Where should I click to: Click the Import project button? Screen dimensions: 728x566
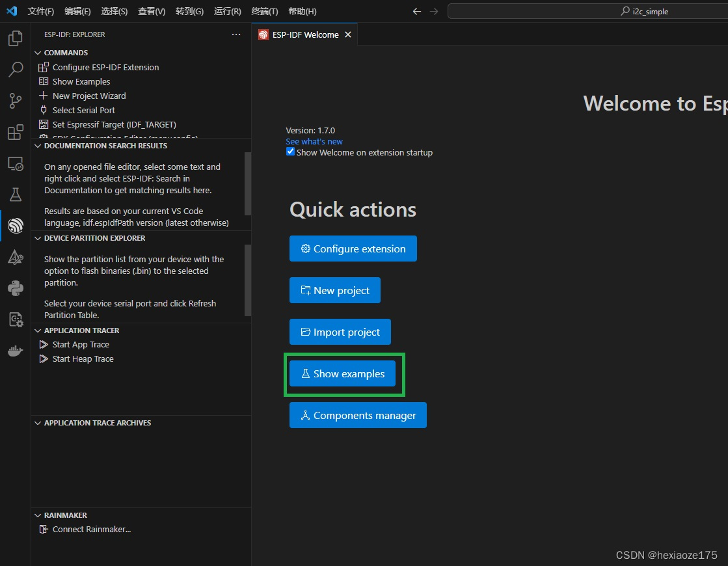tap(340, 332)
